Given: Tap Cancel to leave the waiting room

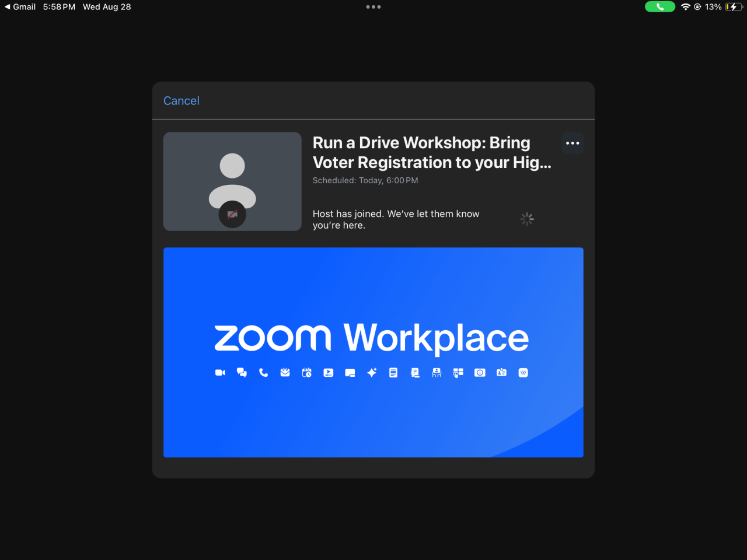Looking at the screenshot, I should (x=181, y=101).
